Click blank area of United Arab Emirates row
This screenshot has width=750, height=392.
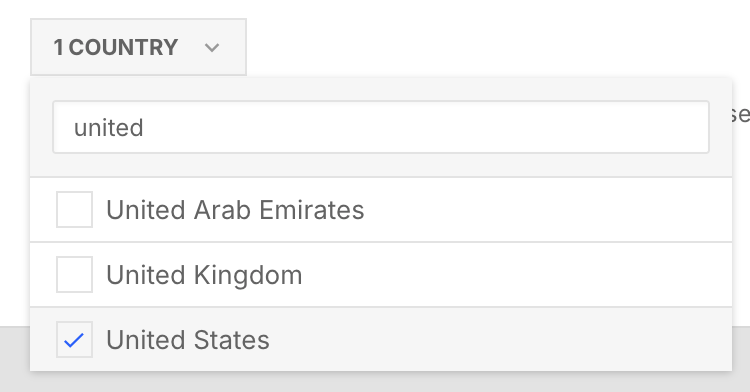[x=545, y=209]
